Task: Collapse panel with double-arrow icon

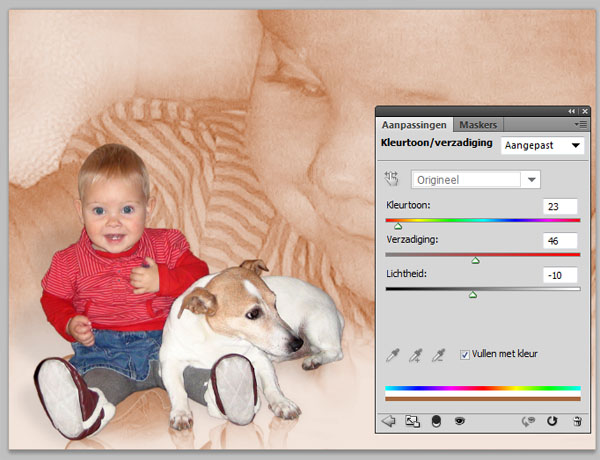Action: click(x=571, y=111)
